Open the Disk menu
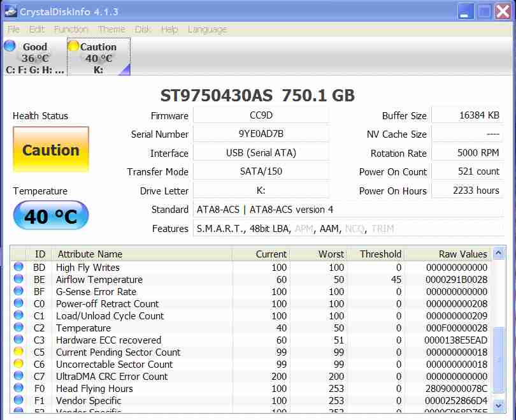 [142, 29]
